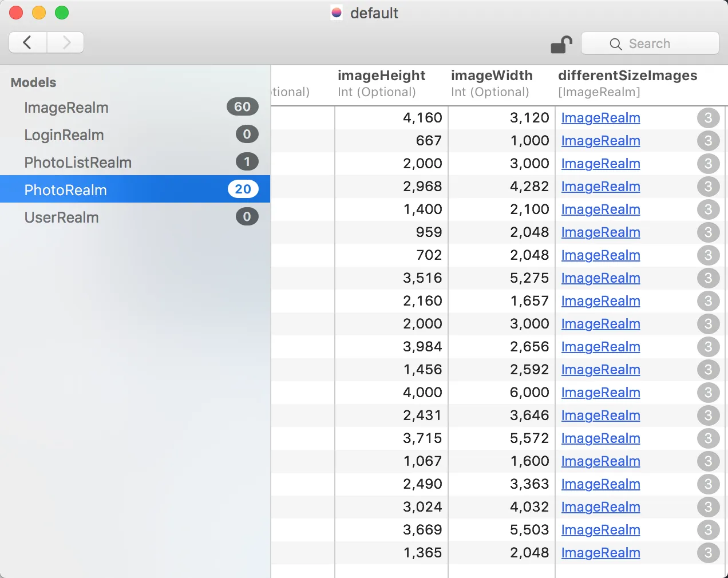The height and width of the screenshot is (578, 728).
Task: Select the PhotoRealm model
Action: pyautogui.click(x=135, y=189)
